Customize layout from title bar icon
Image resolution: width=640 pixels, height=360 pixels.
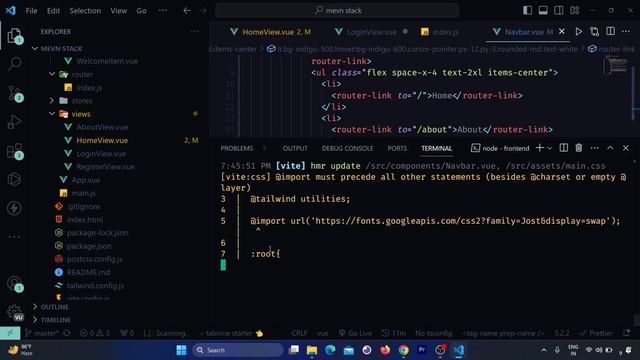coord(575,10)
